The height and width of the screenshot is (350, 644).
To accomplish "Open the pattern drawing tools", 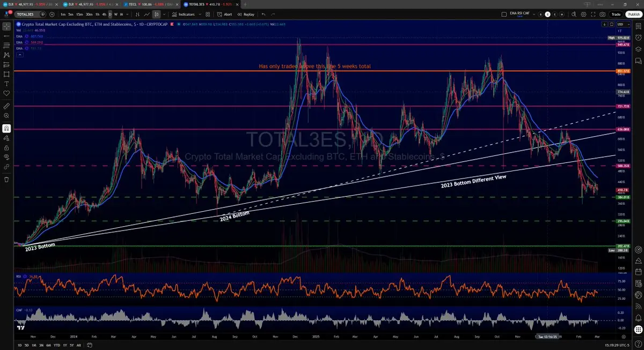I will (6, 55).
